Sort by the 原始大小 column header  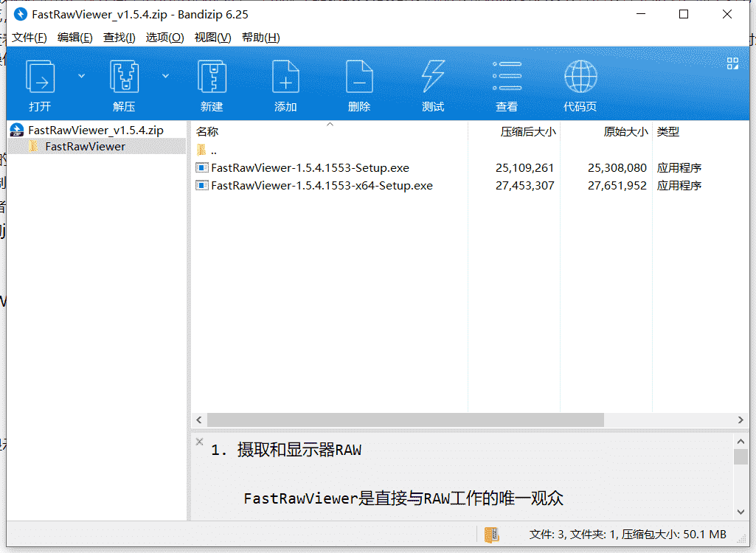626,132
